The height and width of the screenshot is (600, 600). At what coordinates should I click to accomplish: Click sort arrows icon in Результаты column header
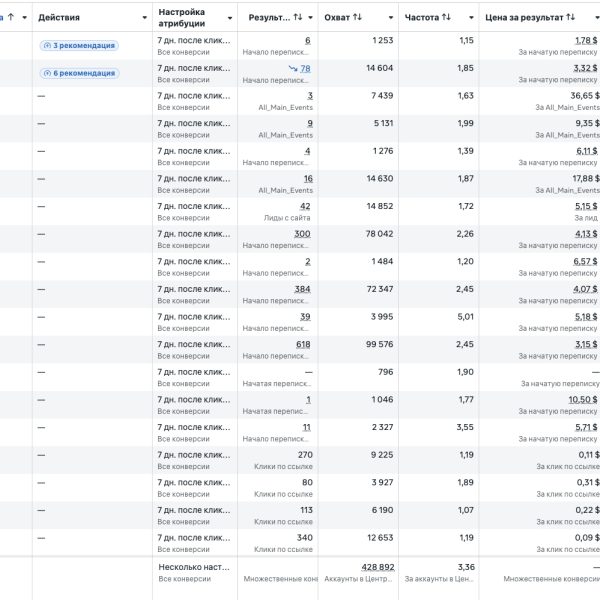[298, 18]
